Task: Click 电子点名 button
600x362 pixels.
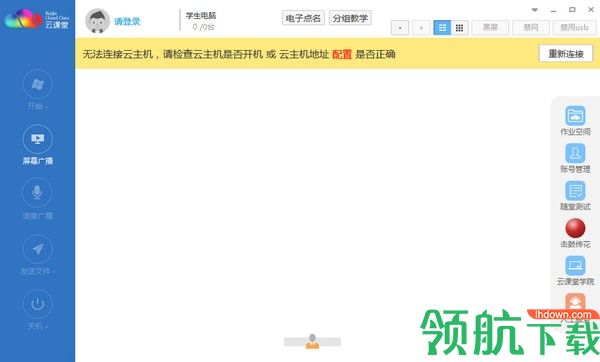Action: coord(303,18)
